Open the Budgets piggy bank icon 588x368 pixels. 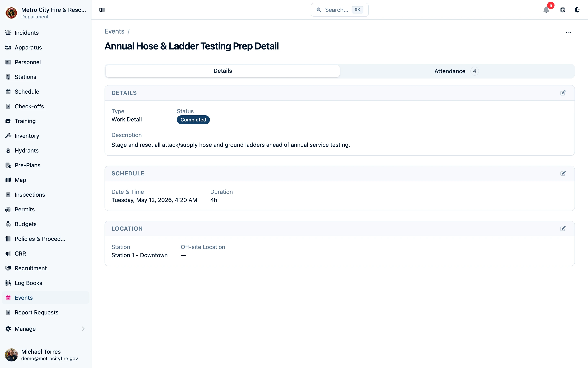(x=8, y=224)
